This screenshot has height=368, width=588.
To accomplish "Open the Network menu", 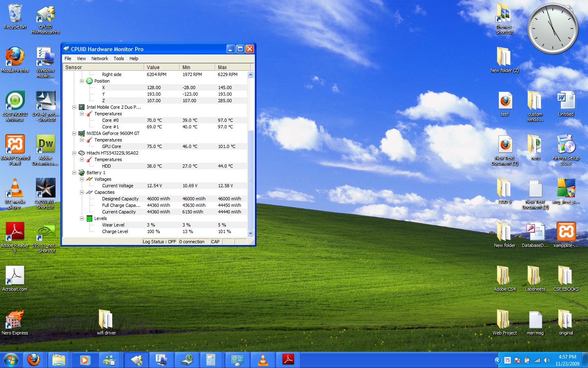I will click(100, 58).
